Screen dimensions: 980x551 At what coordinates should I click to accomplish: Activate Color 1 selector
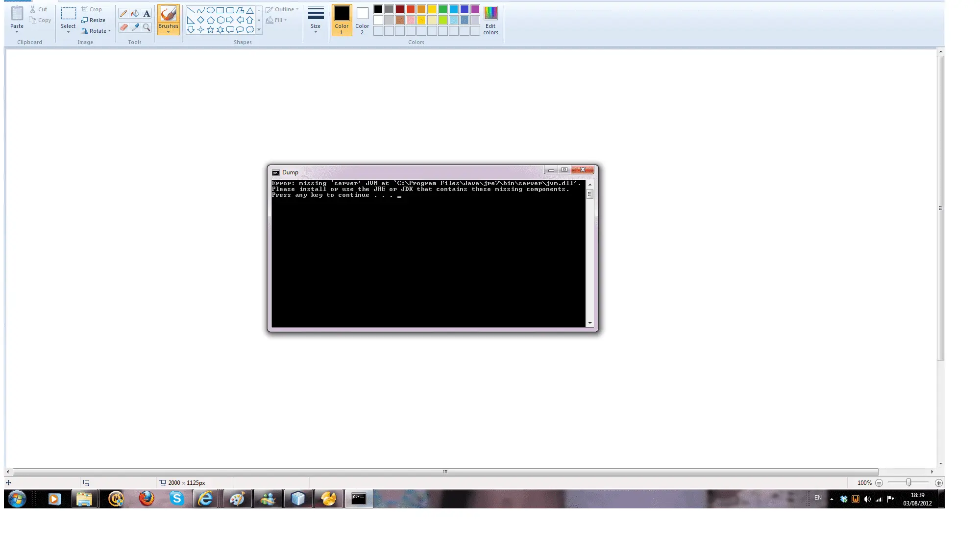(x=342, y=20)
